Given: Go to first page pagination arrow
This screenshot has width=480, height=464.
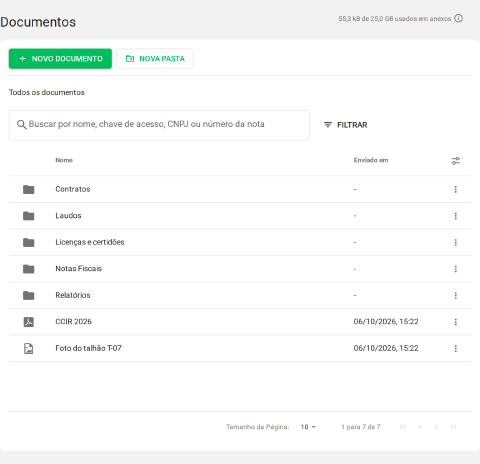Looking at the screenshot, I should (x=403, y=427).
